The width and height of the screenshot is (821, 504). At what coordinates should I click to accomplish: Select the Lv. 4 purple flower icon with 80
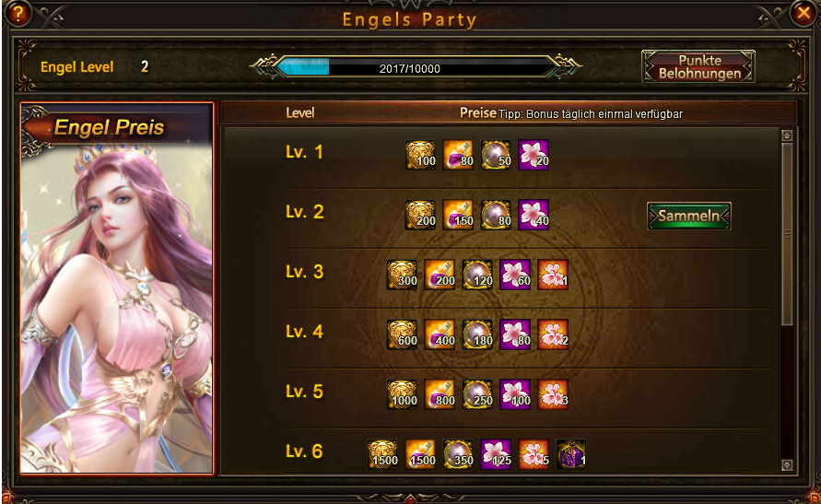(515, 334)
